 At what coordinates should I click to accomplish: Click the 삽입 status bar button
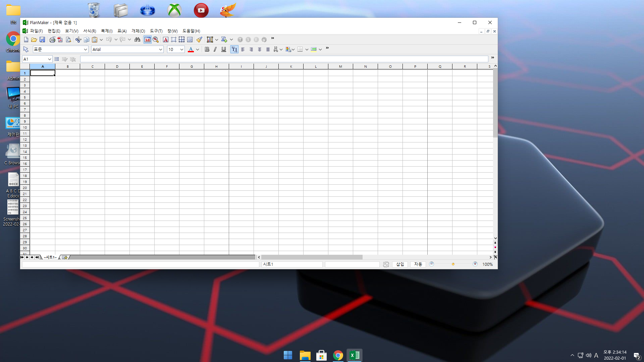click(400, 264)
